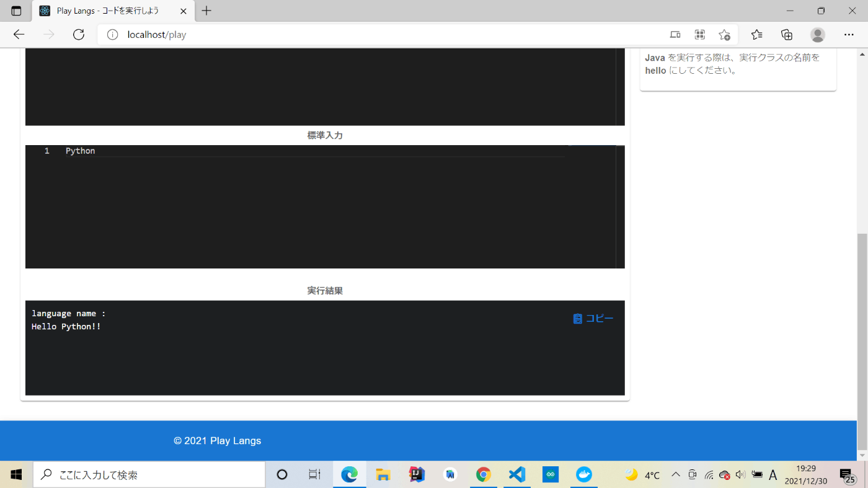Click the © 2021 Play Langs footer text
The image size is (868, 488).
coord(218,441)
